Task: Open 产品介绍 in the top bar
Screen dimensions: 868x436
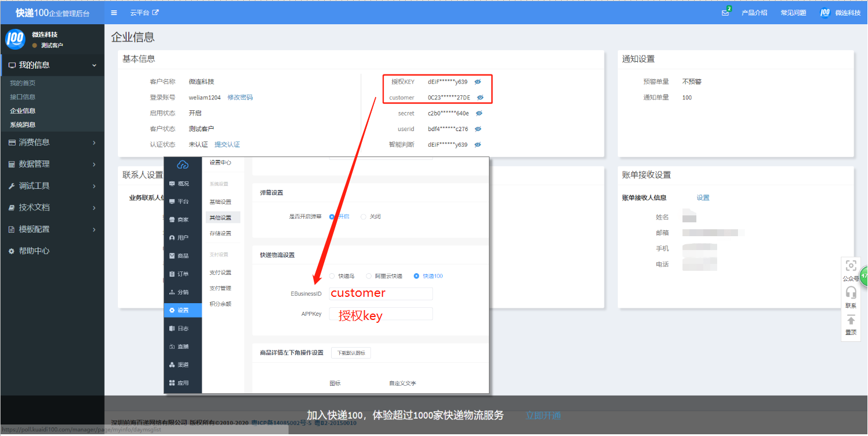Action: pyautogui.click(x=754, y=13)
